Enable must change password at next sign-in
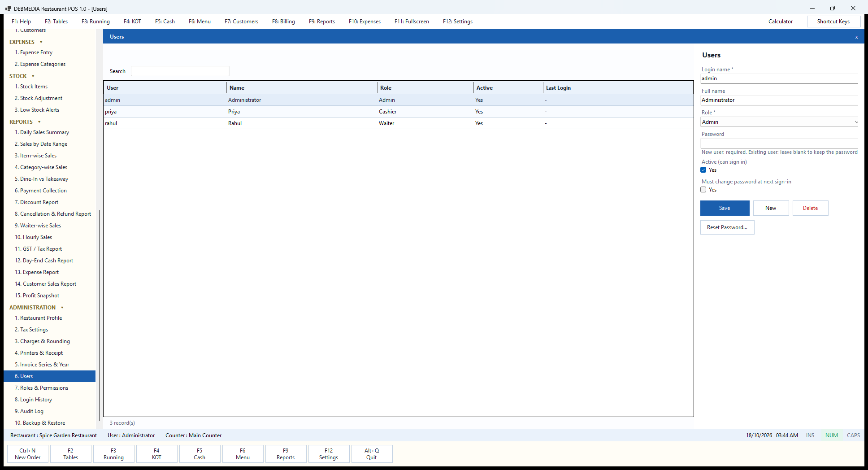The image size is (868, 470). tap(703, 190)
